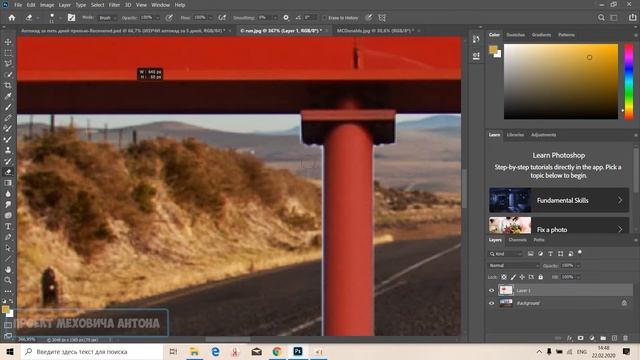The image size is (640, 360).
Task: Click the Home icon in options bar
Action: click(x=12, y=18)
